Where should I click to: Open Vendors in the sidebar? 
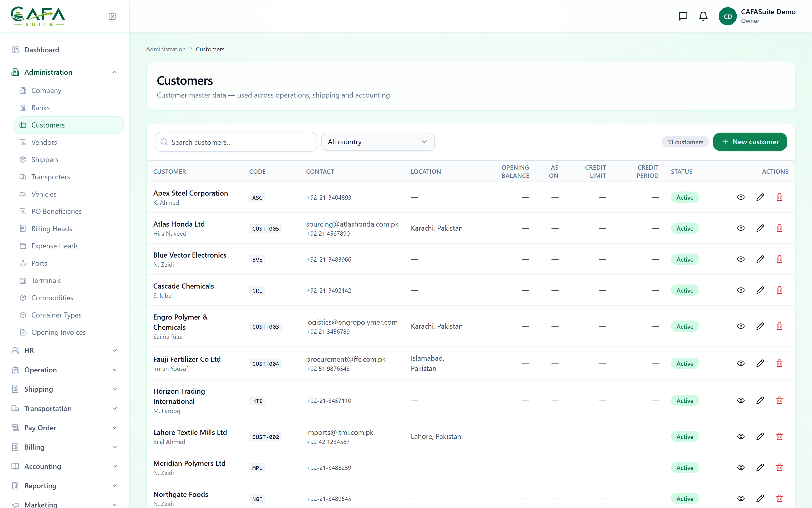[x=69, y=142]
